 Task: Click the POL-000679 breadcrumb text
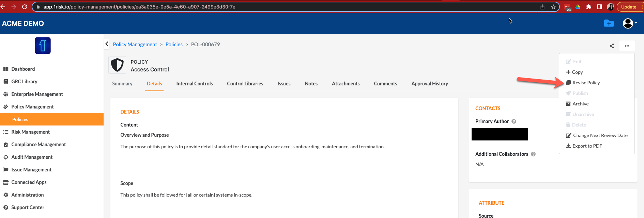(x=205, y=45)
